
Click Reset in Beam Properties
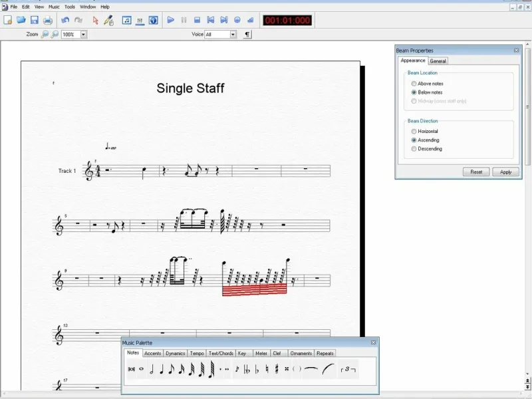tap(476, 172)
